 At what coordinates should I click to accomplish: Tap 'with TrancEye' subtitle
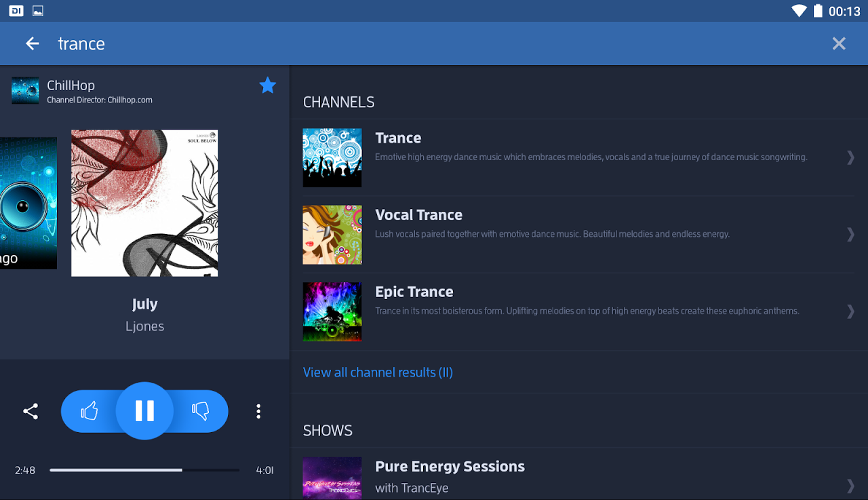point(412,488)
